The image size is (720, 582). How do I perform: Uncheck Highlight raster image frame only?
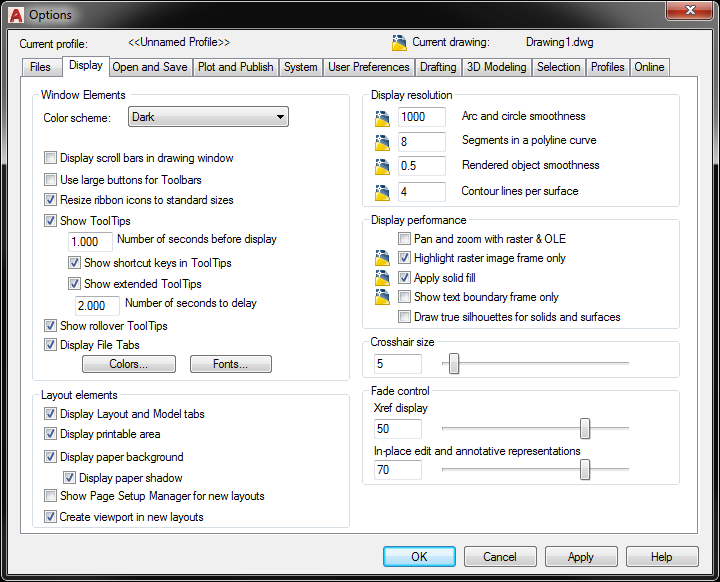[x=404, y=258]
